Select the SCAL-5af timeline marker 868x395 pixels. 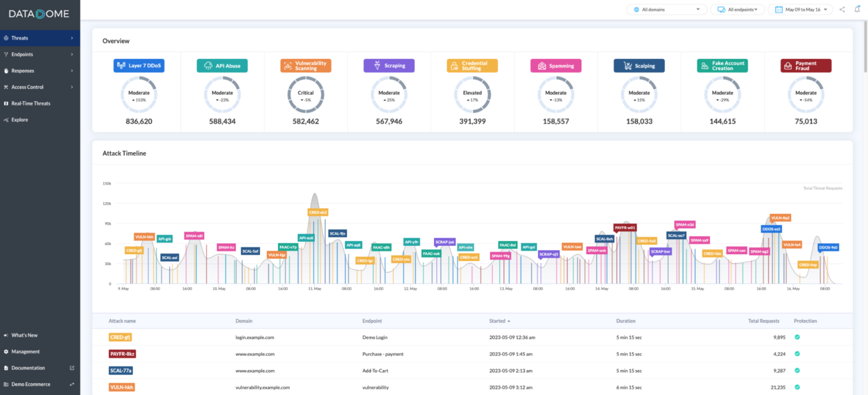click(x=250, y=251)
